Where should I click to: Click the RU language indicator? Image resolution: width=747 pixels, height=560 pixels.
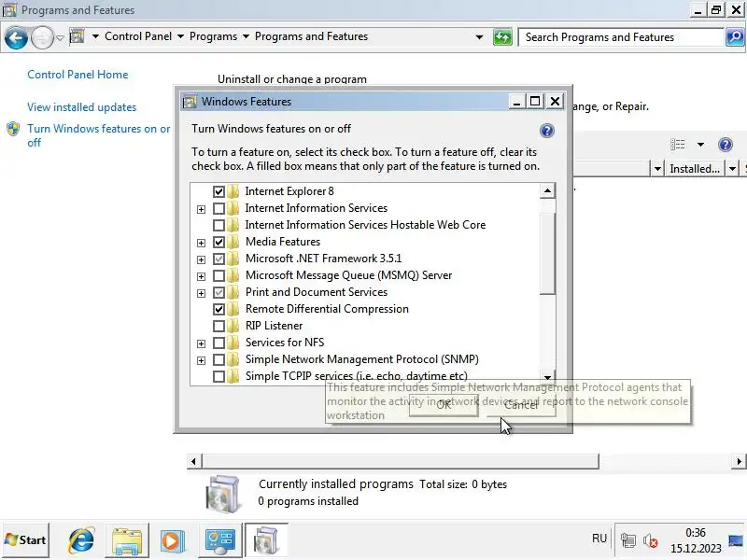click(x=599, y=539)
